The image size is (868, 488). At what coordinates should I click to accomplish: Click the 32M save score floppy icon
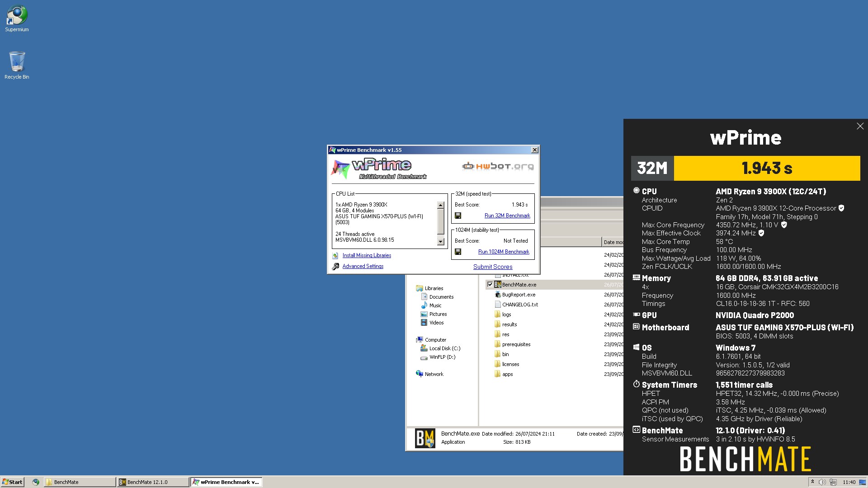458,216
